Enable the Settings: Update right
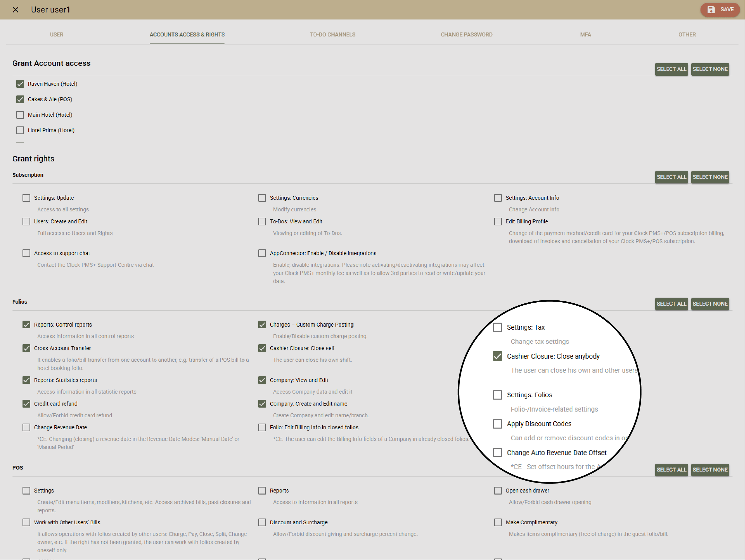The width and height of the screenshot is (745, 560). tap(26, 198)
